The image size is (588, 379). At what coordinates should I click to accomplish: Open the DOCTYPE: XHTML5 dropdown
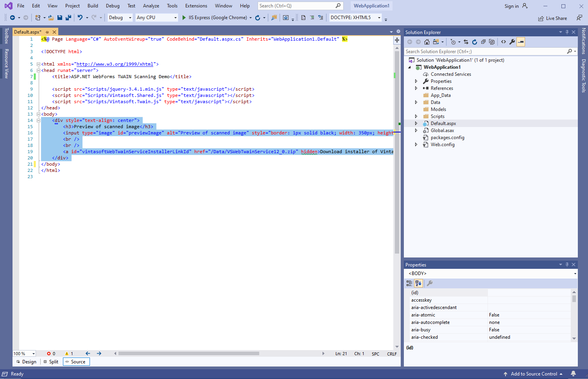coord(379,18)
